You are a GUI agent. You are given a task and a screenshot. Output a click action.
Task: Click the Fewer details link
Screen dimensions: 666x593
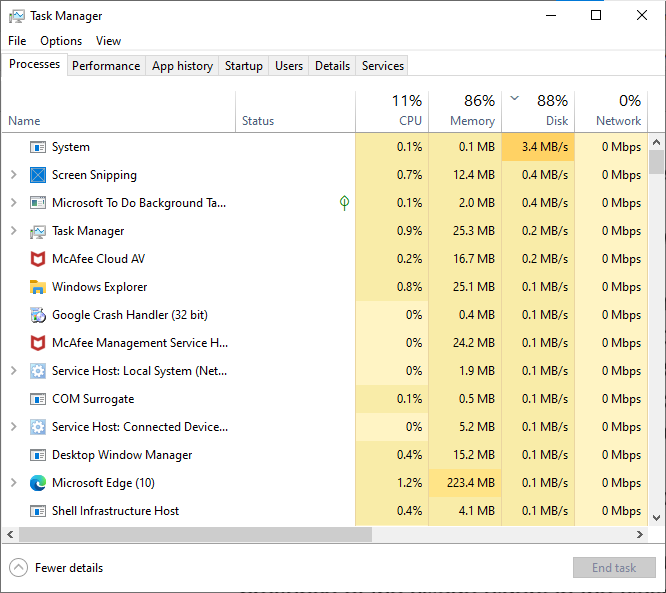pyautogui.click(x=69, y=568)
